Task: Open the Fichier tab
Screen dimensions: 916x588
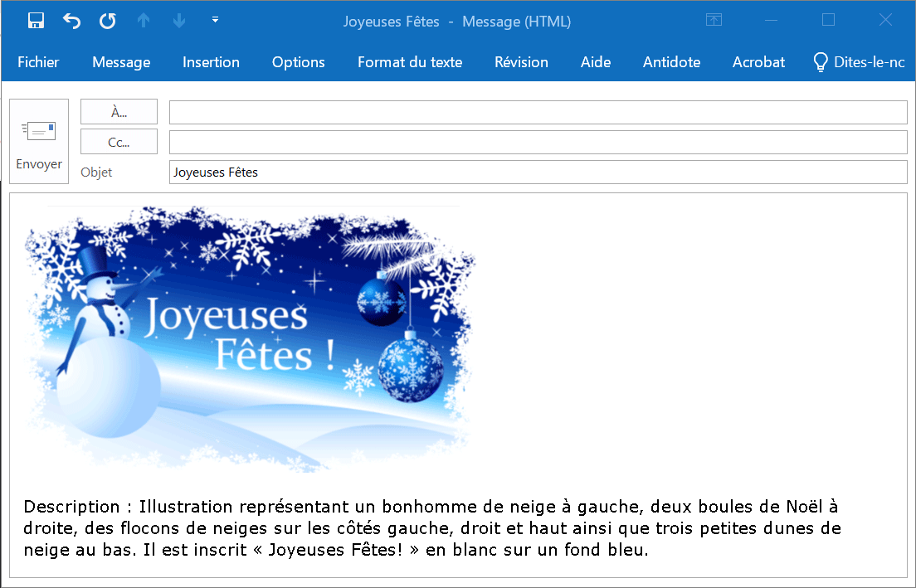Action: tap(38, 62)
